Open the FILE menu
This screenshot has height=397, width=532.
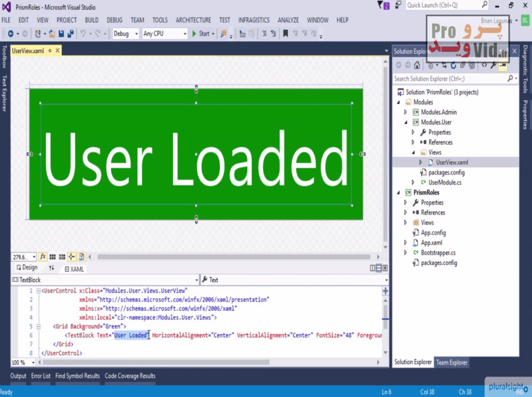(x=6, y=20)
